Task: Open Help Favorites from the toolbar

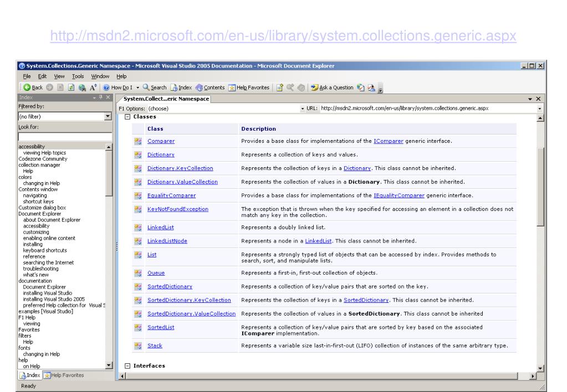Action: coord(249,87)
